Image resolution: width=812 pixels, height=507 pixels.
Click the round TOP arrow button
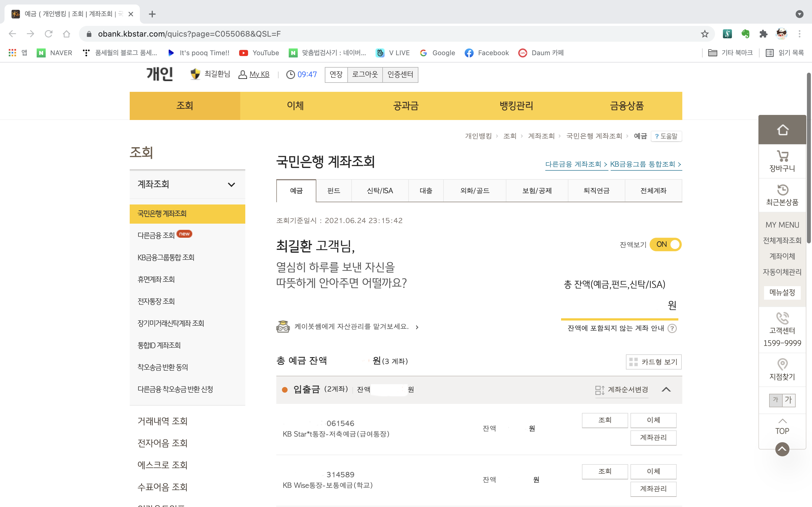pos(782,449)
